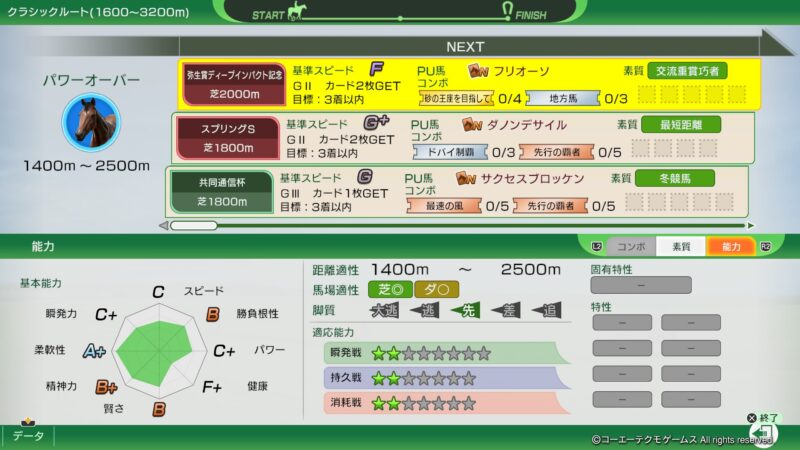Viewport: 800px width, 450px height.
Task: Click the A+ rank for 柔軟性
Action: click(94, 351)
